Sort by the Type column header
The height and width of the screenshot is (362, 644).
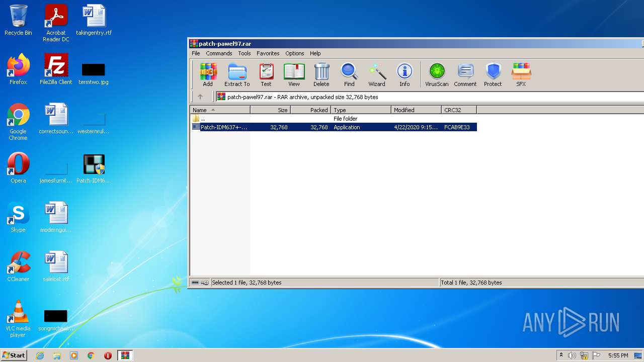(x=361, y=110)
